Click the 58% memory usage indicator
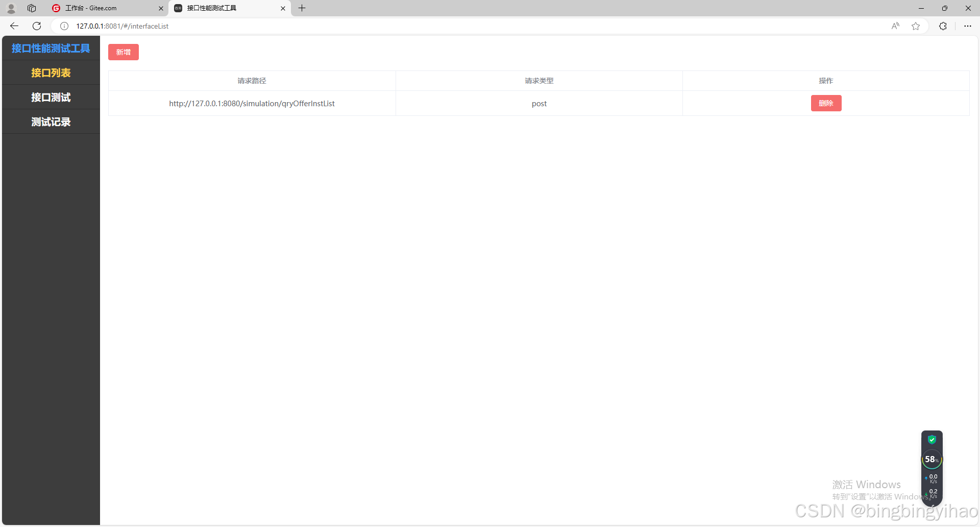980x527 pixels. pyautogui.click(x=932, y=459)
